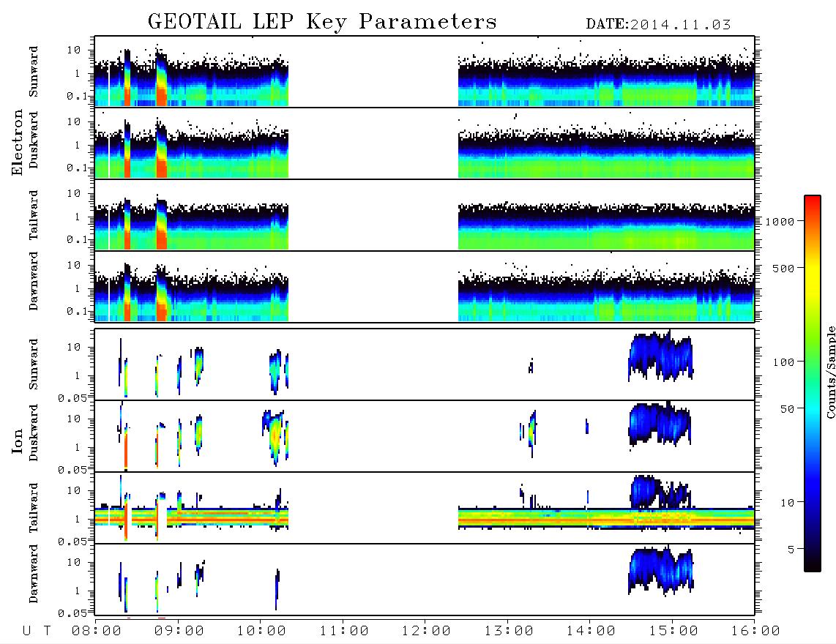The height and width of the screenshot is (644, 836).
Task: Click the Electron group axis label
Action: pyautogui.click(x=18, y=143)
